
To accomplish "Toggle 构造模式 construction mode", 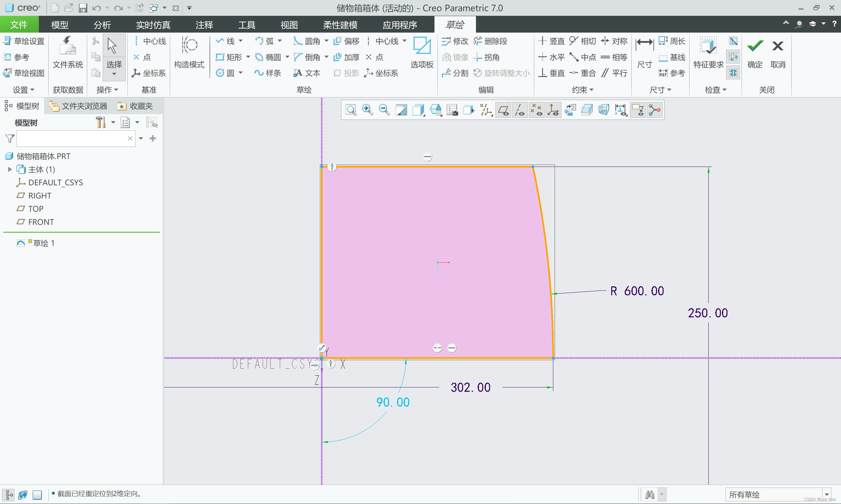I will click(189, 53).
